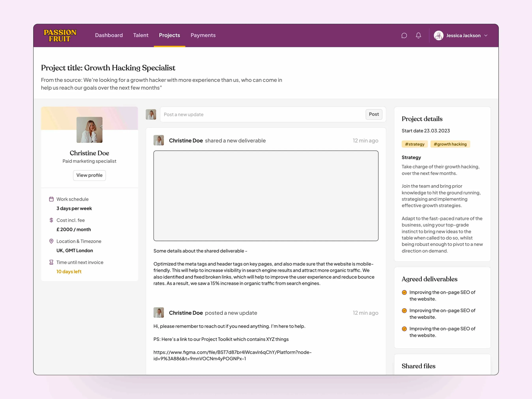Click the Cost incl. fee dollar icon
The width and height of the screenshot is (532, 399).
click(51, 220)
